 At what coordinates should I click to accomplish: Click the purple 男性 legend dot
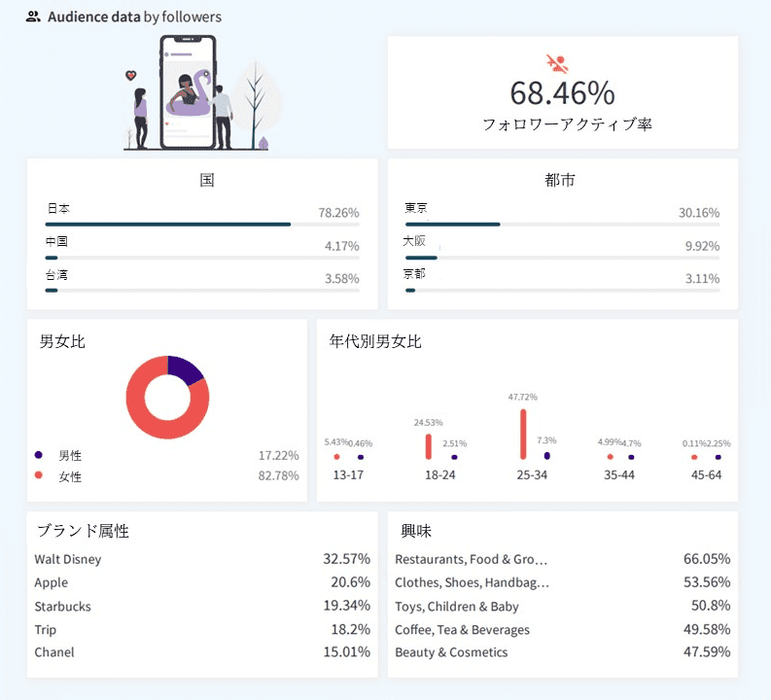pos(38,455)
